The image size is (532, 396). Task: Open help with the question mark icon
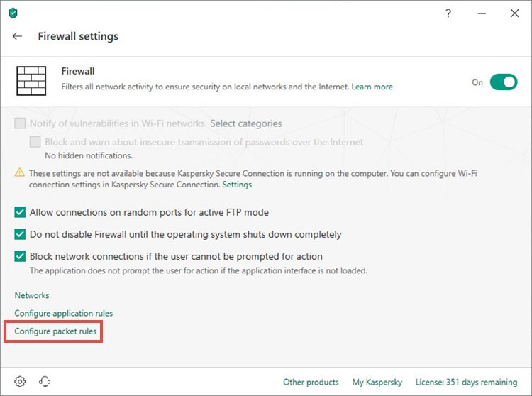[x=448, y=13]
